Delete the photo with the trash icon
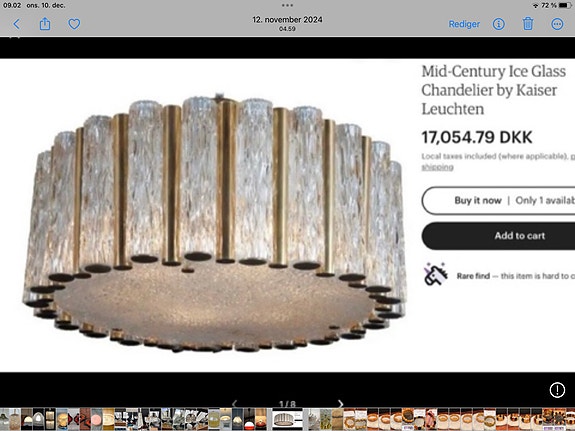This screenshot has height=431, width=575. click(528, 24)
